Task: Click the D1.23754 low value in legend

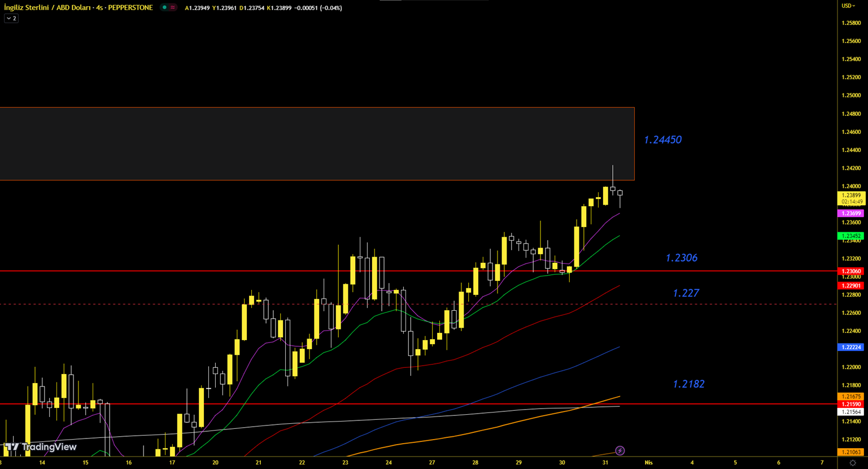Action: [252, 8]
